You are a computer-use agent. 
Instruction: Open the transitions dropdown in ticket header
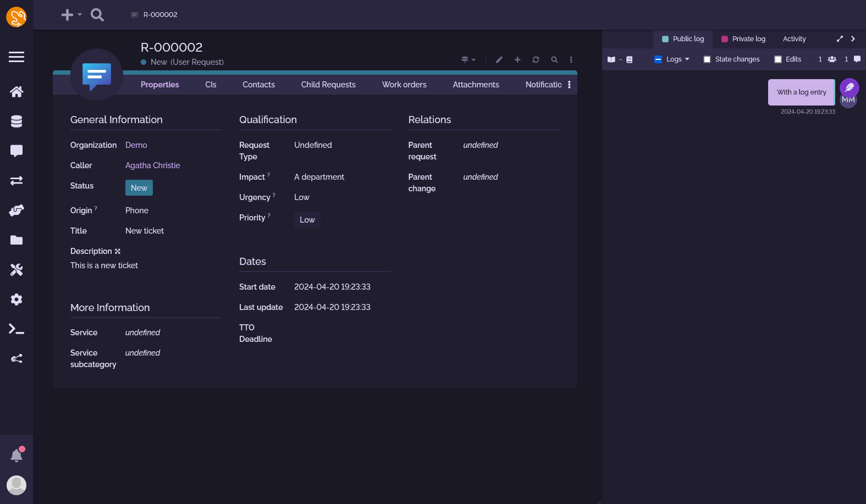tap(468, 59)
